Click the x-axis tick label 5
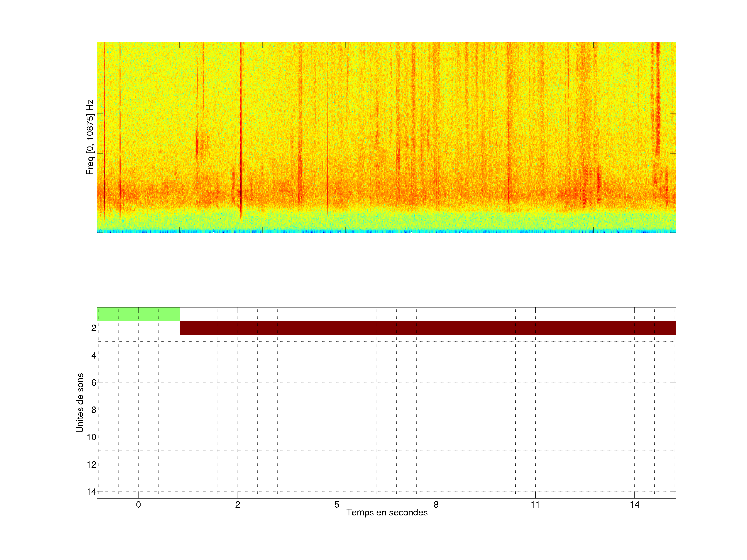747x560 pixels. (337, 505)
